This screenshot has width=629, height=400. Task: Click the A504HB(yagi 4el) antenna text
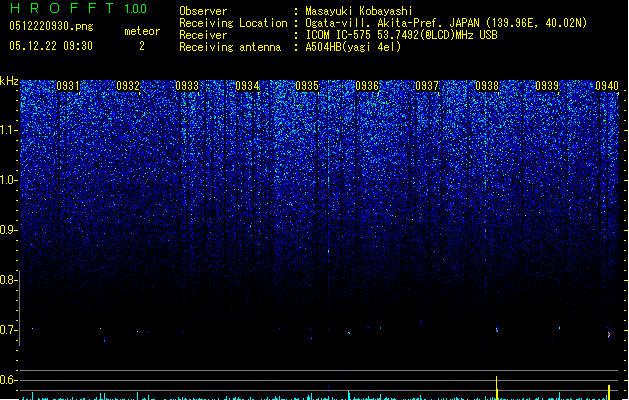tap(353, 47)
